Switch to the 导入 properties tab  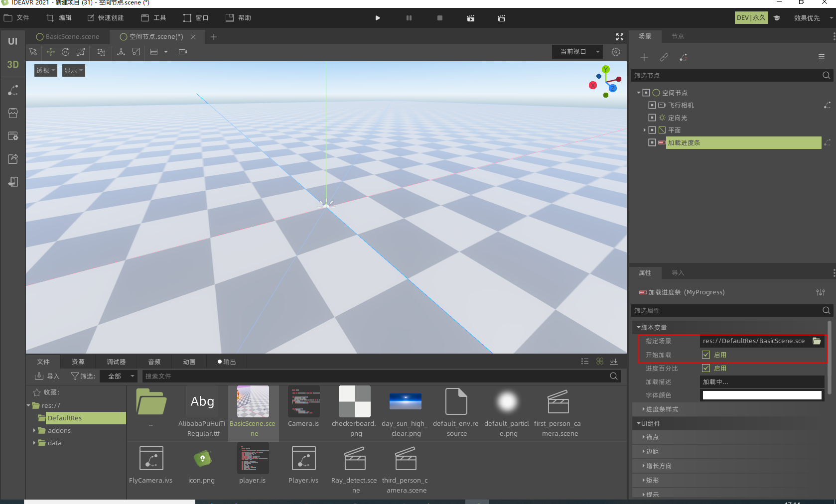click(678, 273)
